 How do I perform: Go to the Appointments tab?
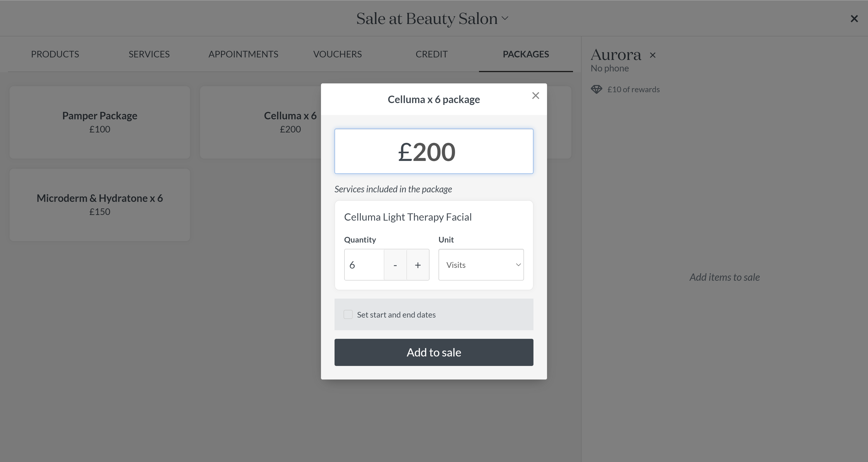pyautogui.click(x=243, y=54)
